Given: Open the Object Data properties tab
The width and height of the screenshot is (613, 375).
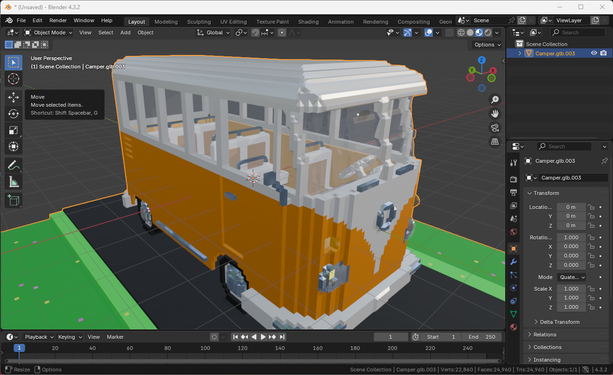Looking at the screenshot, I should click(x=514, y=314).
